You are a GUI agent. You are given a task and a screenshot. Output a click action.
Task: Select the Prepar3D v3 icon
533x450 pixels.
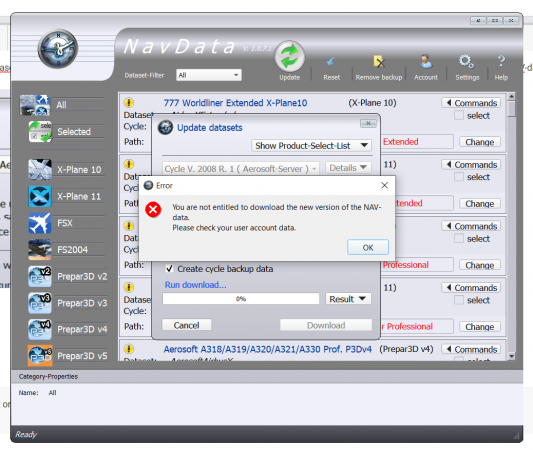pos(40,303)
